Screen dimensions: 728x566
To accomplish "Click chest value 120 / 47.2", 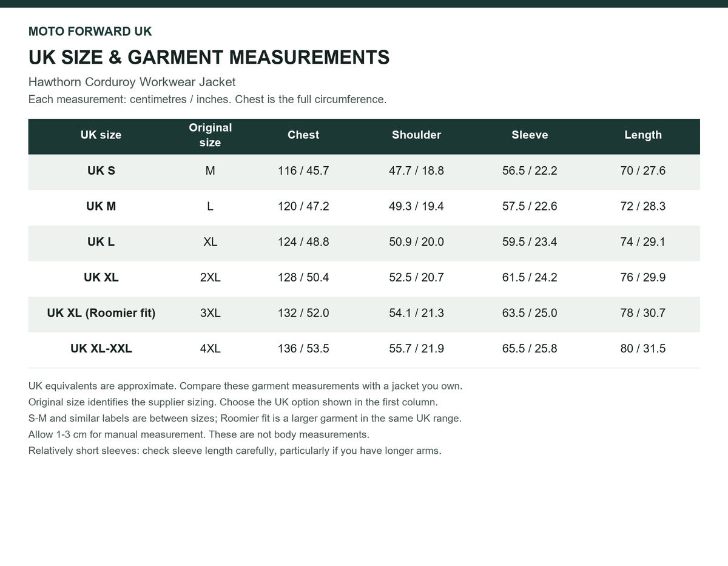I will tap(303, 206).
